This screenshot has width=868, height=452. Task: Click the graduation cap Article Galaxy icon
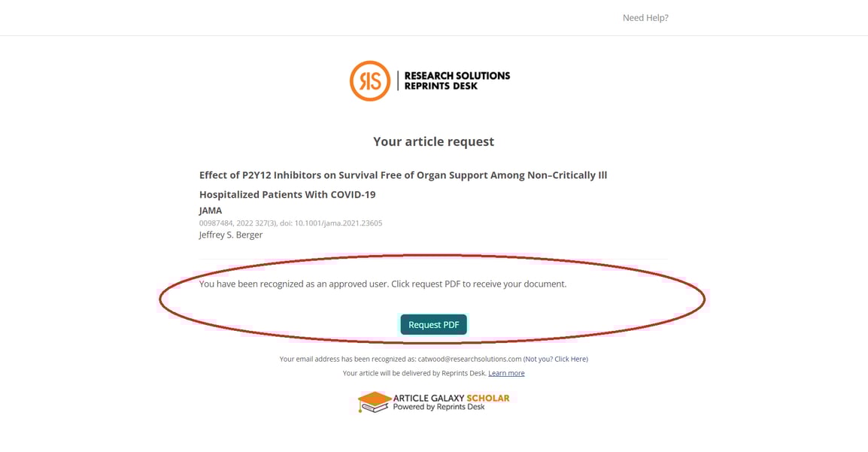tap(375, 402)
